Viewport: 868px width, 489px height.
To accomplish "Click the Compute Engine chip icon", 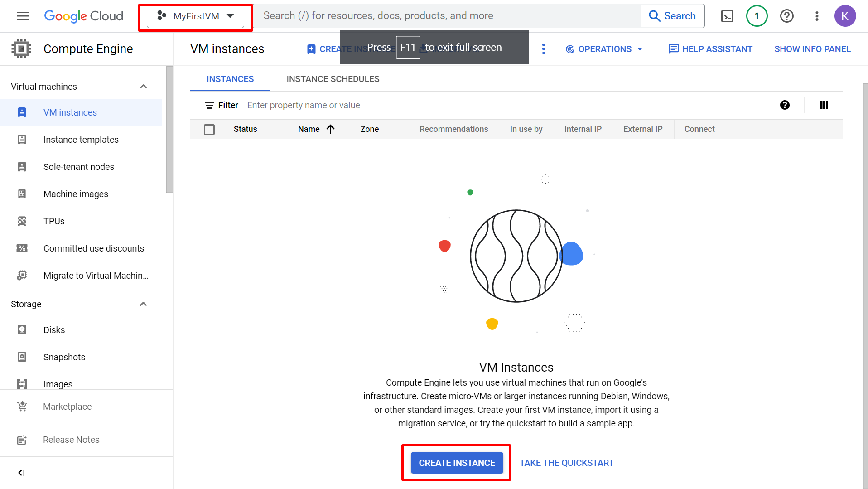I will [21, 48].
